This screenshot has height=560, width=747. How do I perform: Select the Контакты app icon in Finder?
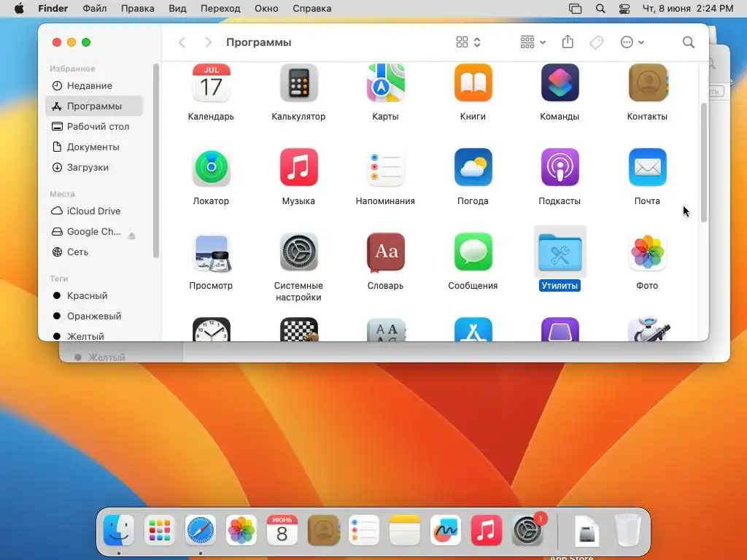point(647,83)
